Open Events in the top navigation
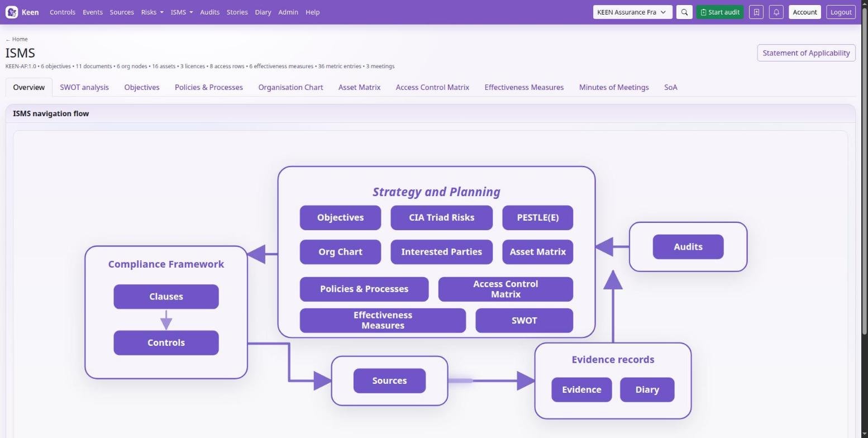This screenshot has height=438, width=868. coord(93,12)
